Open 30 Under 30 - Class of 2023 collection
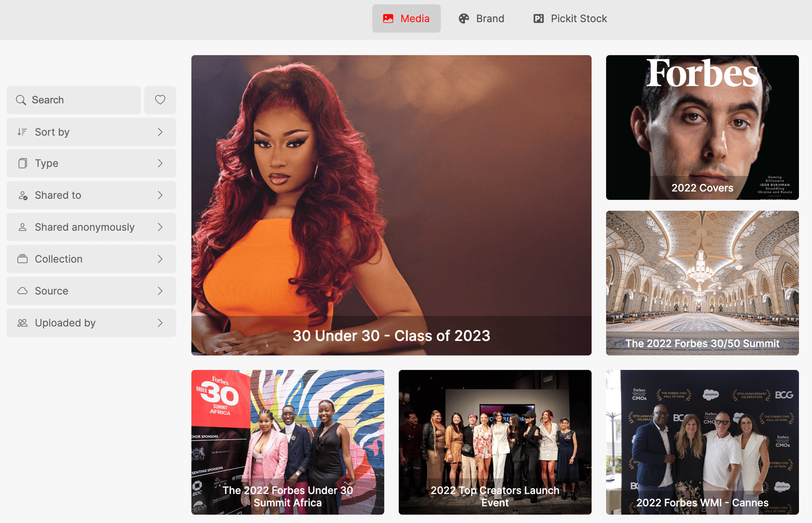This screenshot has height=523, width=812. (391, 205)
